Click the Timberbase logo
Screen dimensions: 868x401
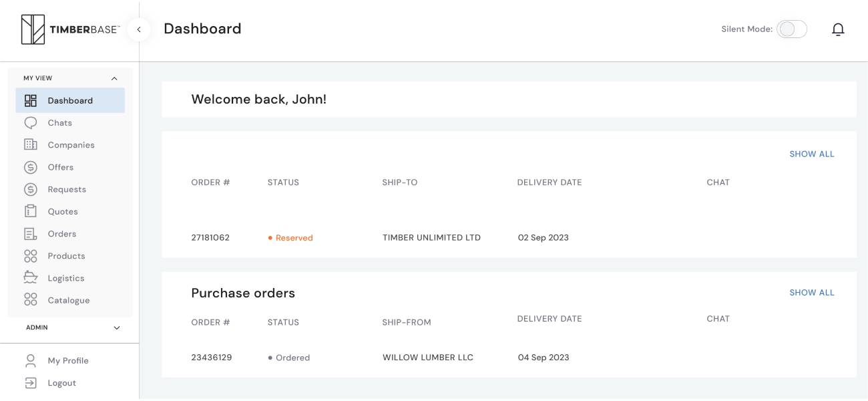[70, 29]
